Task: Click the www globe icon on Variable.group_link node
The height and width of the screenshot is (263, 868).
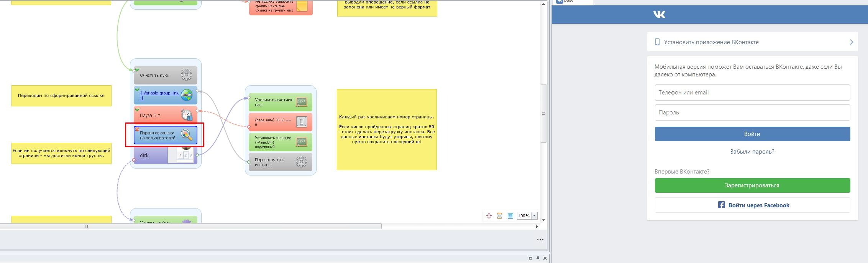Action: tap(186, 95)
